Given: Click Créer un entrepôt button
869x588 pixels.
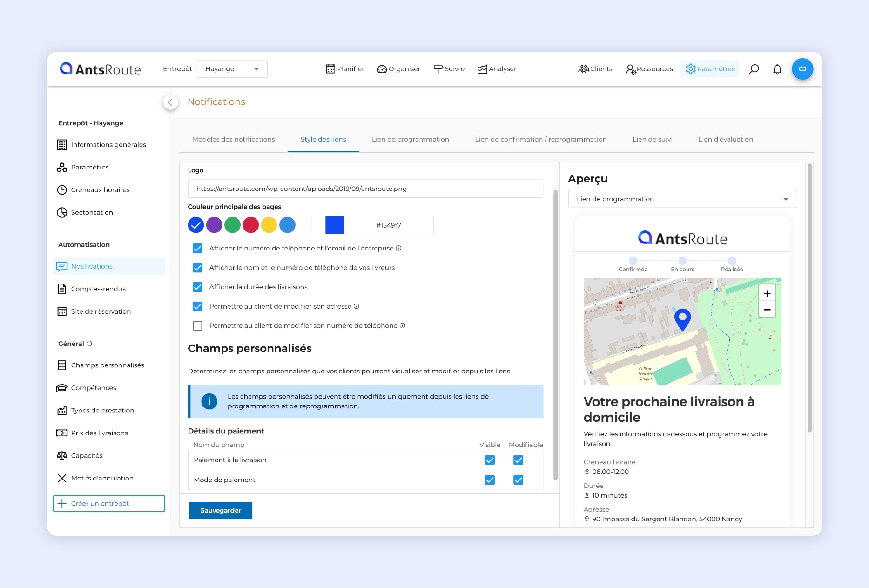Looking at the screenshot, I should click(109, 504).
